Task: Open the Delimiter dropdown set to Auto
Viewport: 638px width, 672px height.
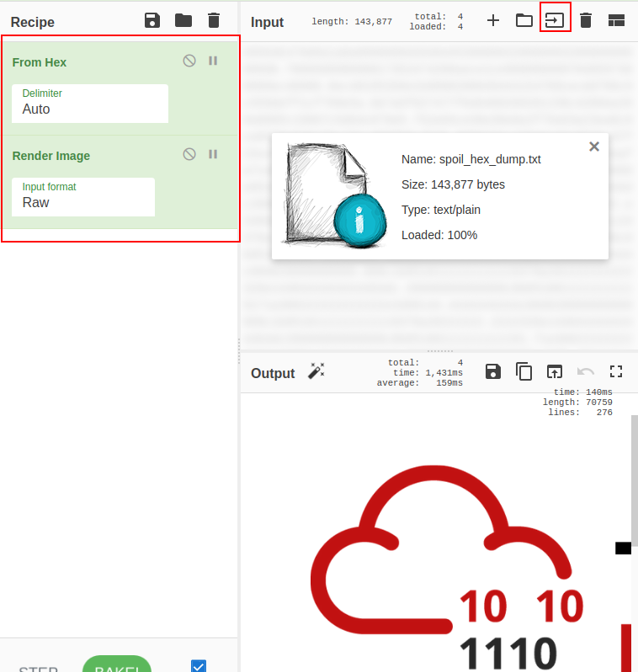Action: (x=90, y=103)
